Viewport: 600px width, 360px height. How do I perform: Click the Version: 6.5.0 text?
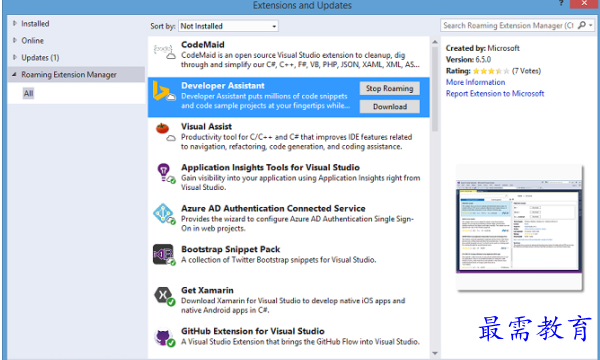[x=468, y=60]
